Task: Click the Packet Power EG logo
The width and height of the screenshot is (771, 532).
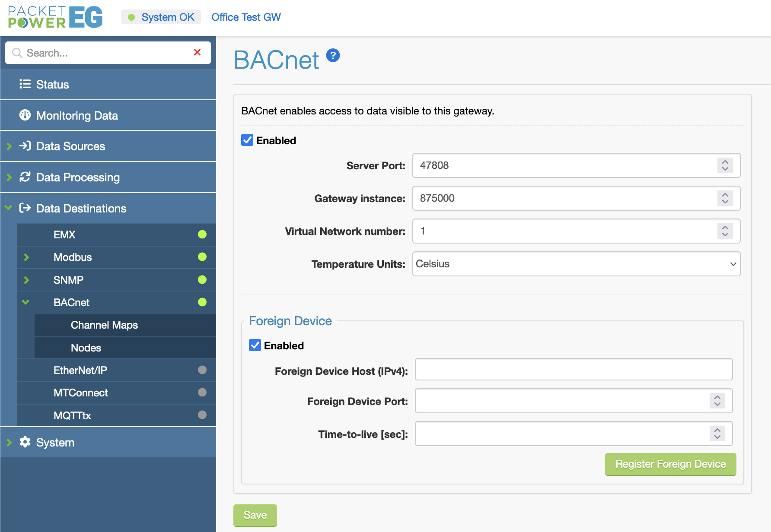Action: 55,17
